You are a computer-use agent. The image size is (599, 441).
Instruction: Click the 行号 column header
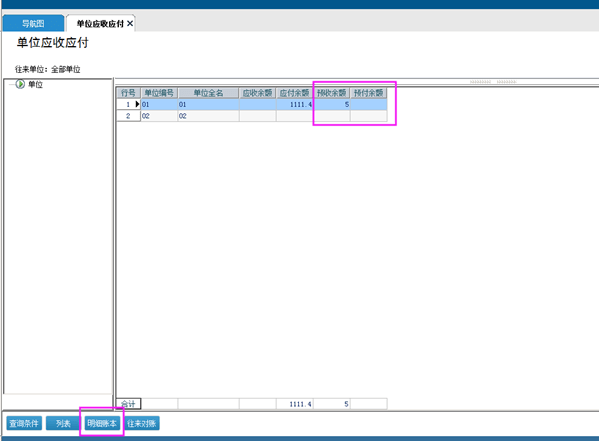[x=128, y=93]
